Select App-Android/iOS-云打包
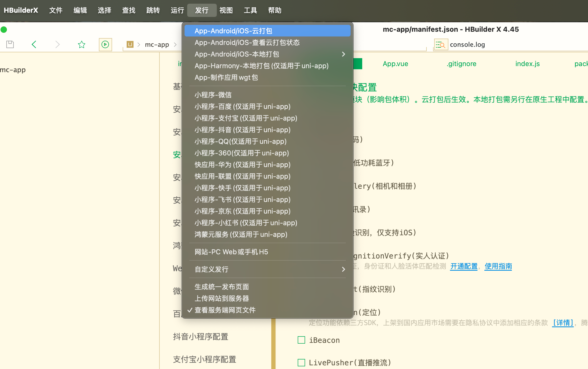The width and height of the screenshot is (588, 369). point(267,31)
